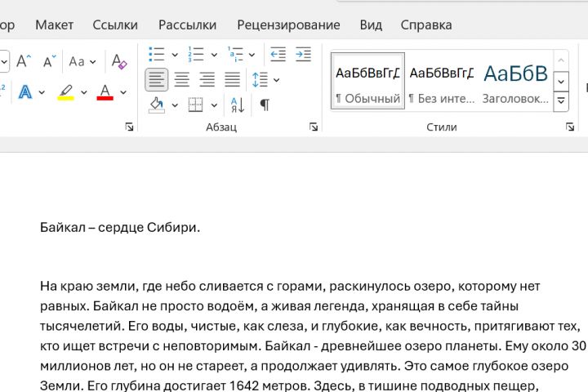Open the shading color dropdown arrow
588x392 pixels.
pyautogui.click(x=175, y=105)
